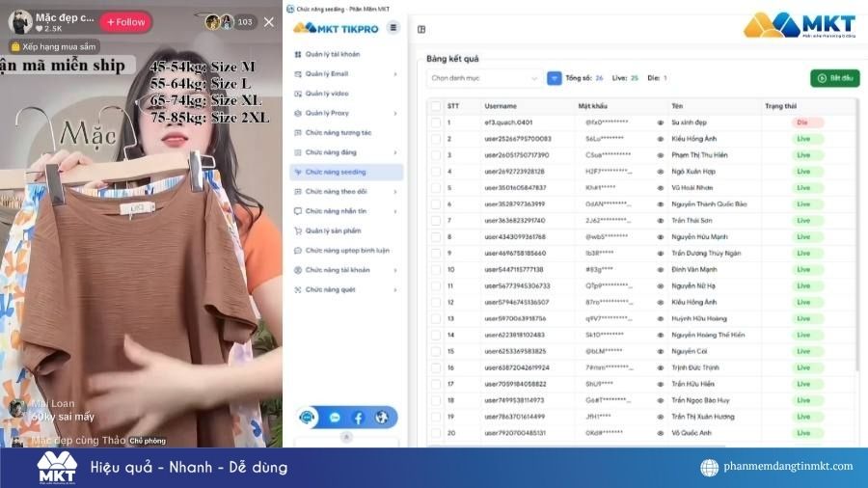Check the row for Ngô Xuân Hợp
The height and width of the screenshot is (488, 868).
[x=436, y=172]
